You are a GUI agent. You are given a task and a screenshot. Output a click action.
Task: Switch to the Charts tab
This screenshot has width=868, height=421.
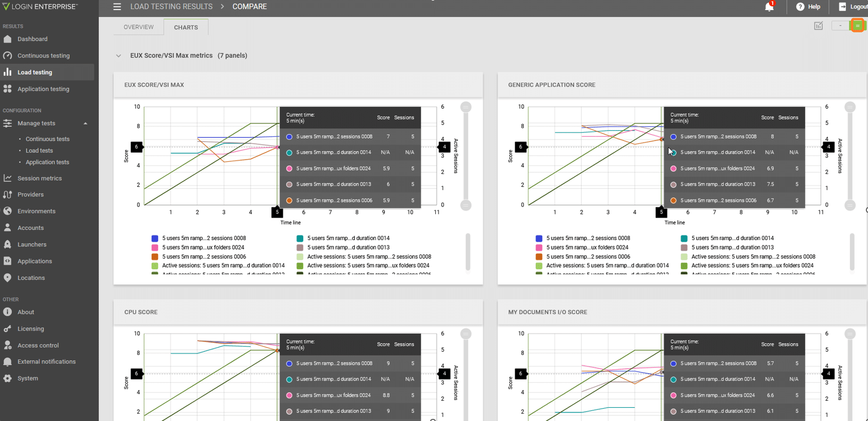[186, 27]
